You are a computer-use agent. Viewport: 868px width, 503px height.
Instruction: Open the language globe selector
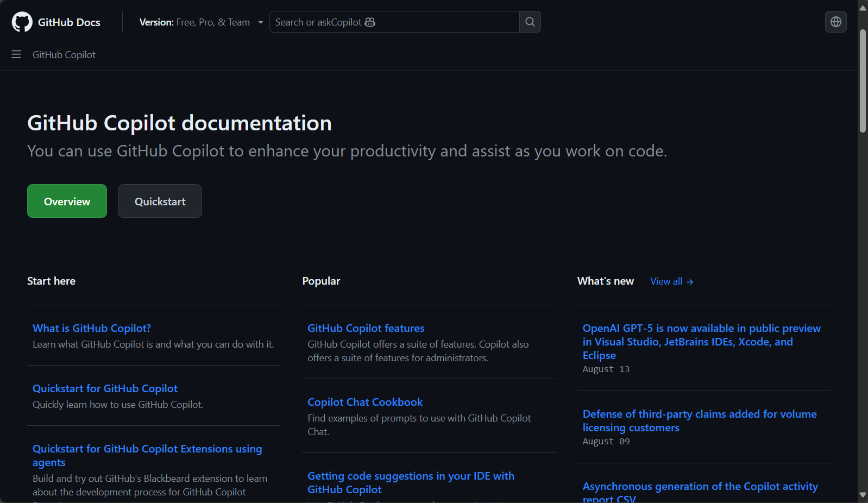pos(836,22)
